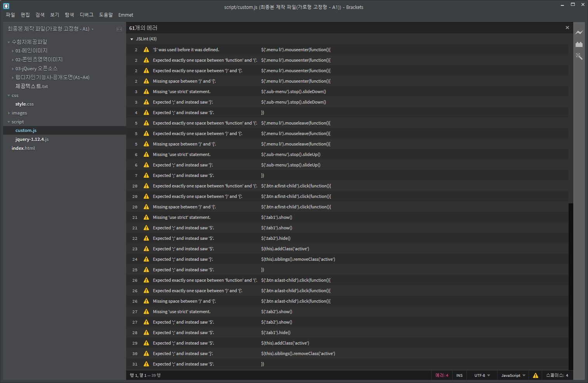Viewport: 588px width, 383px height.
Task: Open the 디버그 menu
Action: pyautogui.click(x=87, y=15)
